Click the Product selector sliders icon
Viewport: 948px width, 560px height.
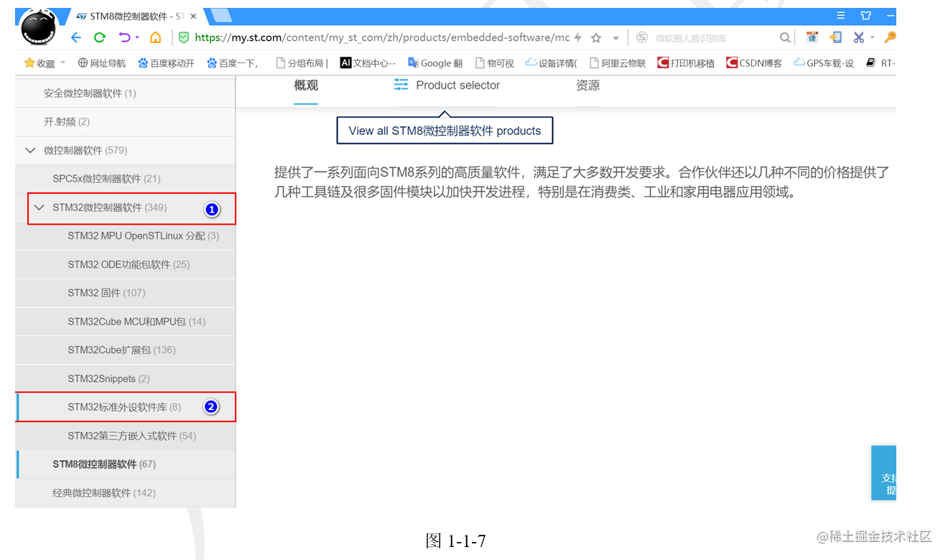(401, 85)
